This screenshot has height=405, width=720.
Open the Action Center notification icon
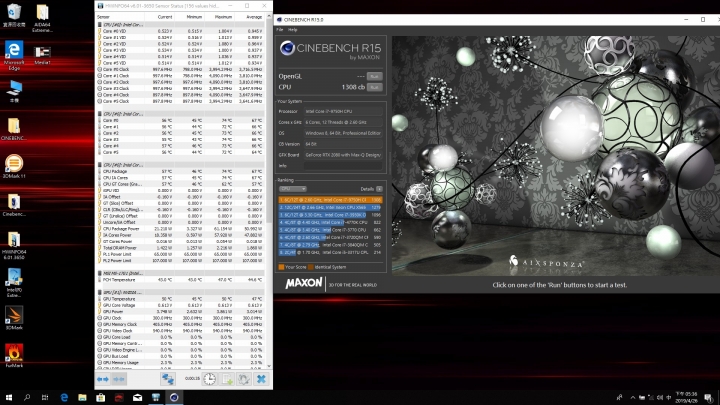pyautogui.click(x=709, y=398)
